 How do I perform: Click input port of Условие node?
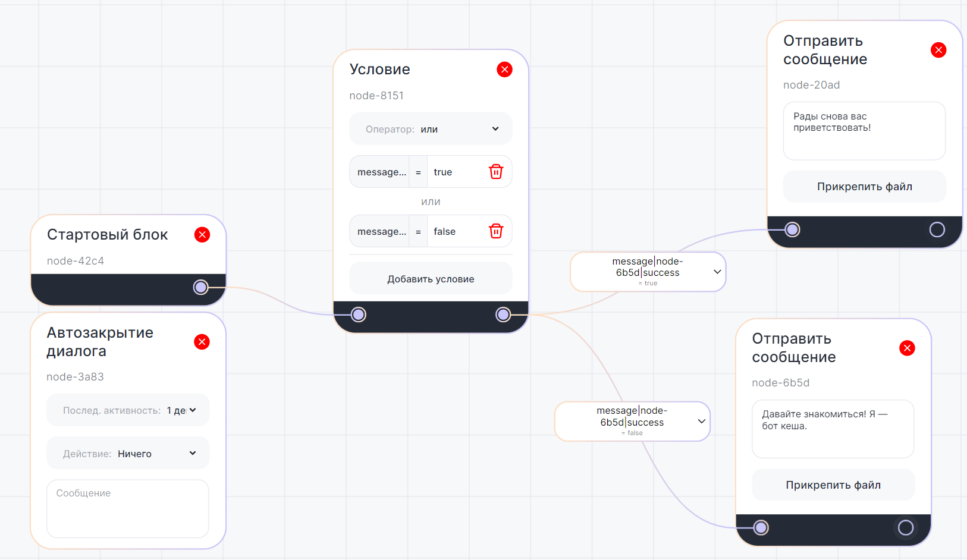coord(359,314)
